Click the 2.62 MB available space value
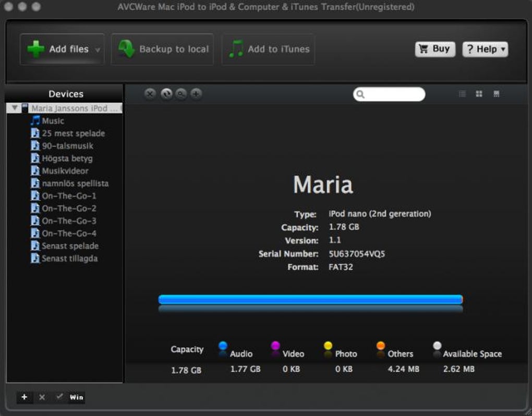The width and height of the screenshot is (532, 416). click(x=458, y=369)
